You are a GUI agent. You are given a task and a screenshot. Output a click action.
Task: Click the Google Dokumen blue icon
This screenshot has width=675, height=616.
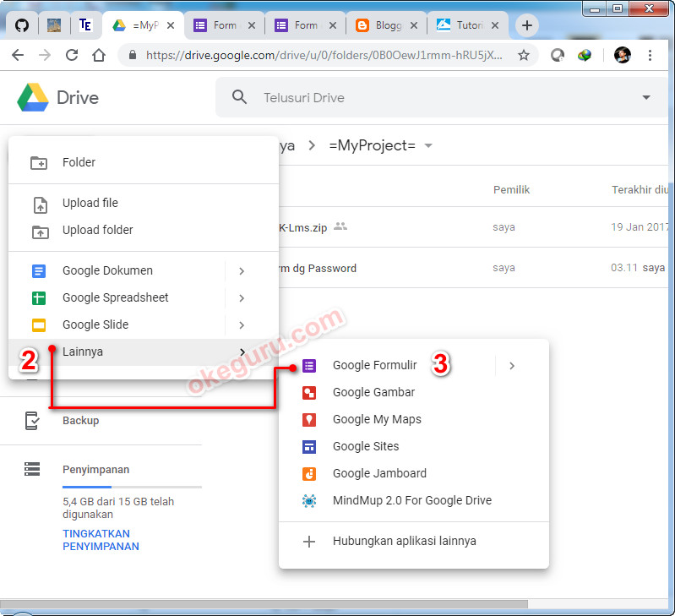pos(39,271)
